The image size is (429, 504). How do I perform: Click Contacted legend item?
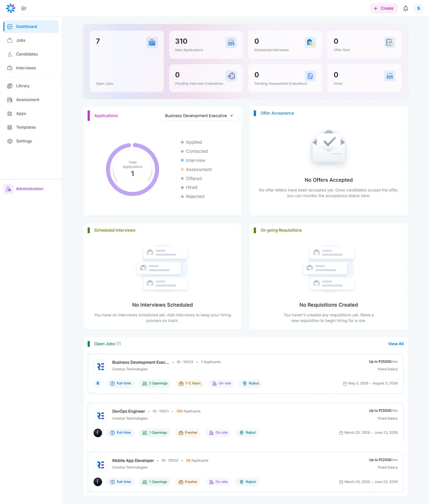click(194, 151)
